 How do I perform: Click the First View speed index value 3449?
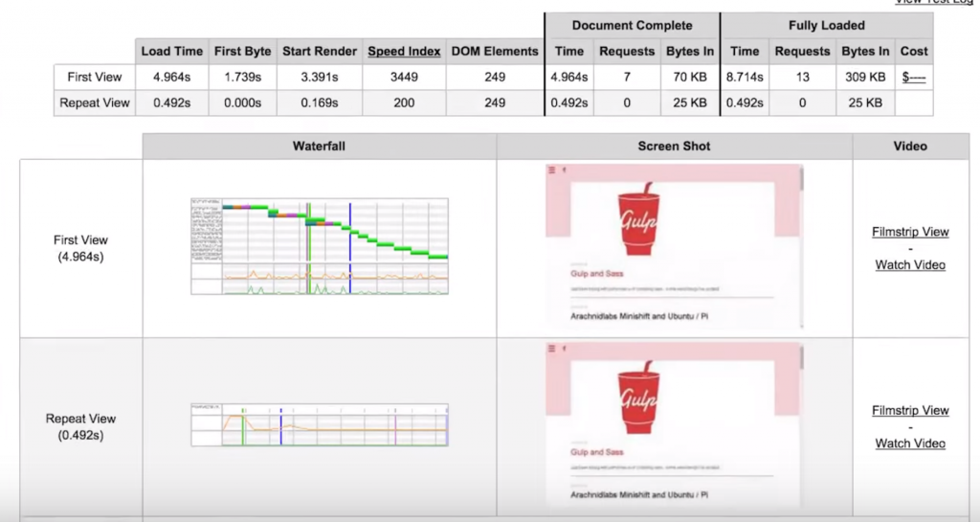click(404, 78)
